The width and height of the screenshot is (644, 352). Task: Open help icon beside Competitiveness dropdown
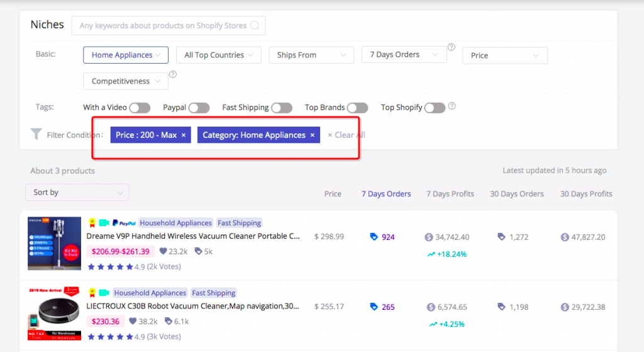click(x=173, y=74)
